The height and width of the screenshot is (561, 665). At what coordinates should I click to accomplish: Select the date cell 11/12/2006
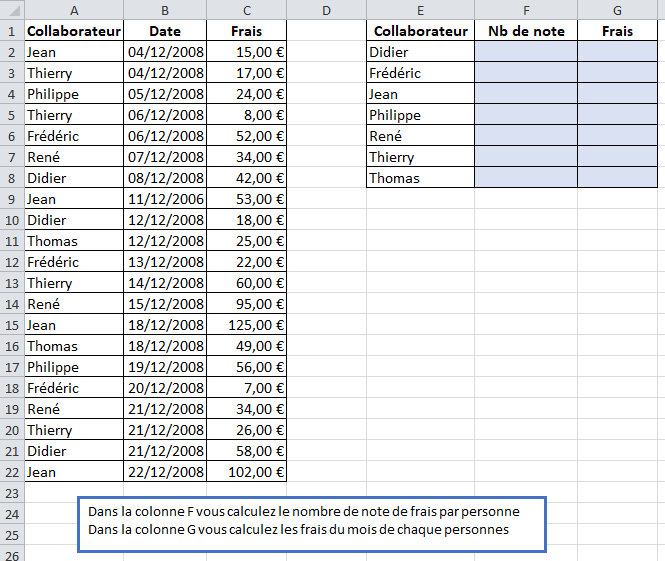tap(165, 199)
